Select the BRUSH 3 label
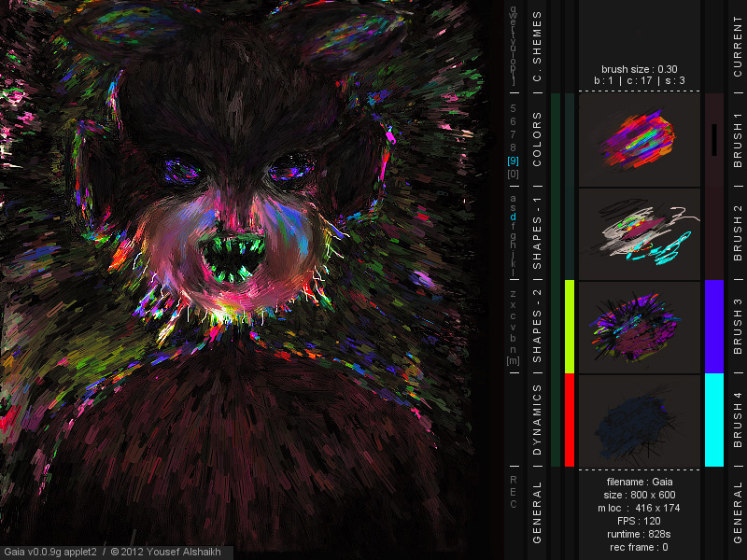The width and height of the screenshot is (747, 560). pos(738,326)
